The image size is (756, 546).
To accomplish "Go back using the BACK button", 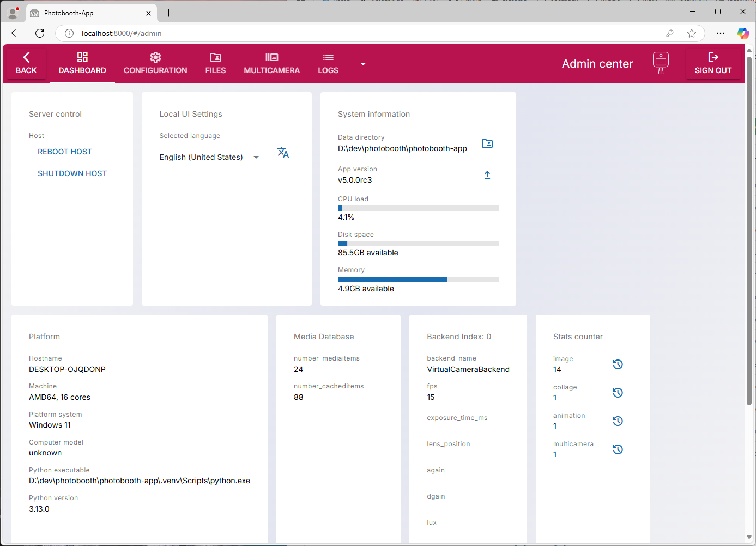I will 26,64.
